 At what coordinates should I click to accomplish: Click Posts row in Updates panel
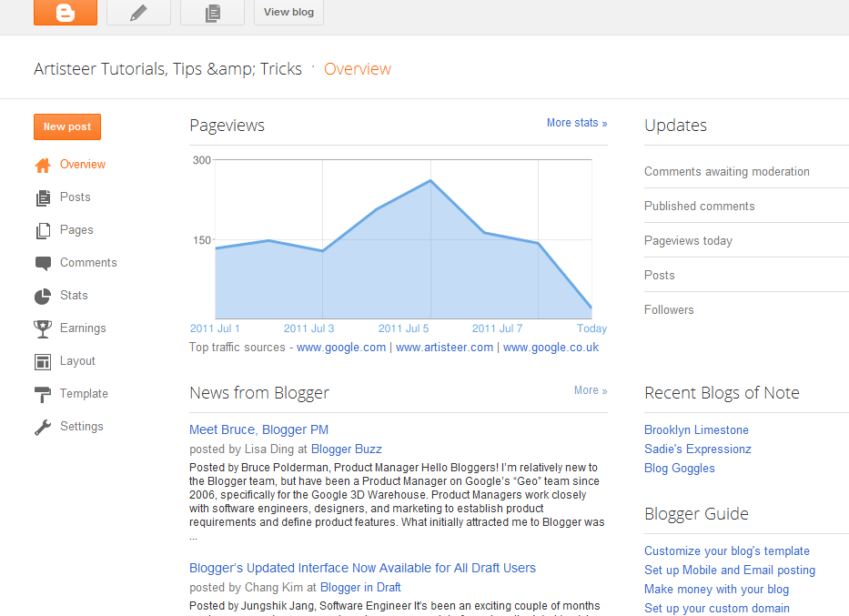[x=747, y=275]
